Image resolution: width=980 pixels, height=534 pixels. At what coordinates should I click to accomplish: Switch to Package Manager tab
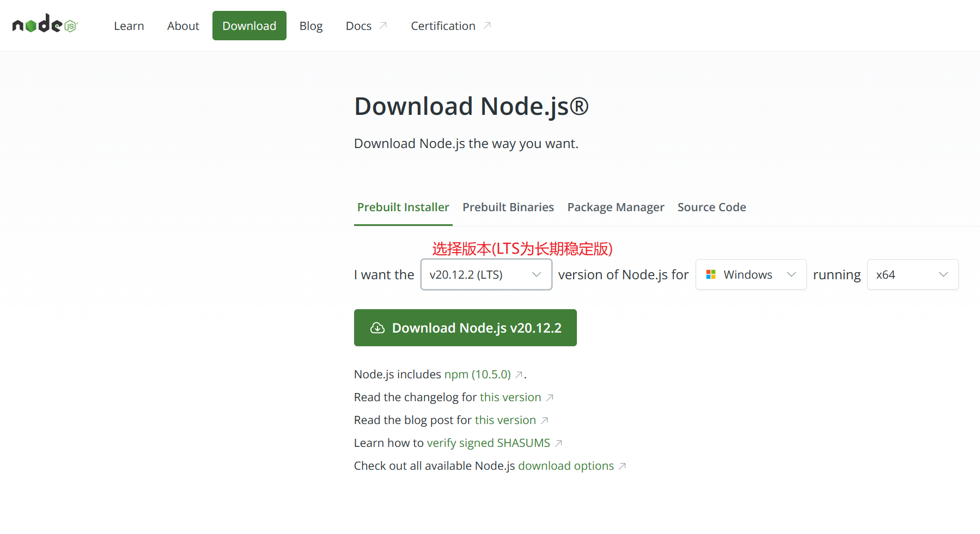[x=616, y=207]
